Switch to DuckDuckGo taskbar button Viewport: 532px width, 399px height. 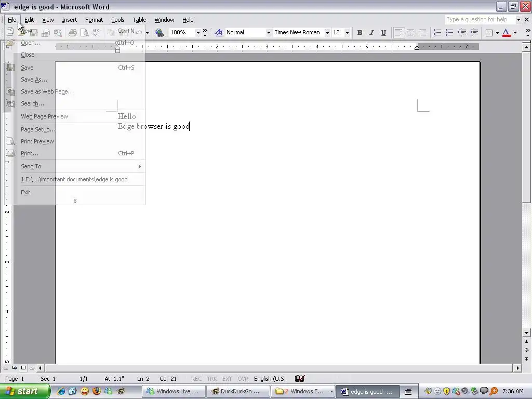click(237, 391)
